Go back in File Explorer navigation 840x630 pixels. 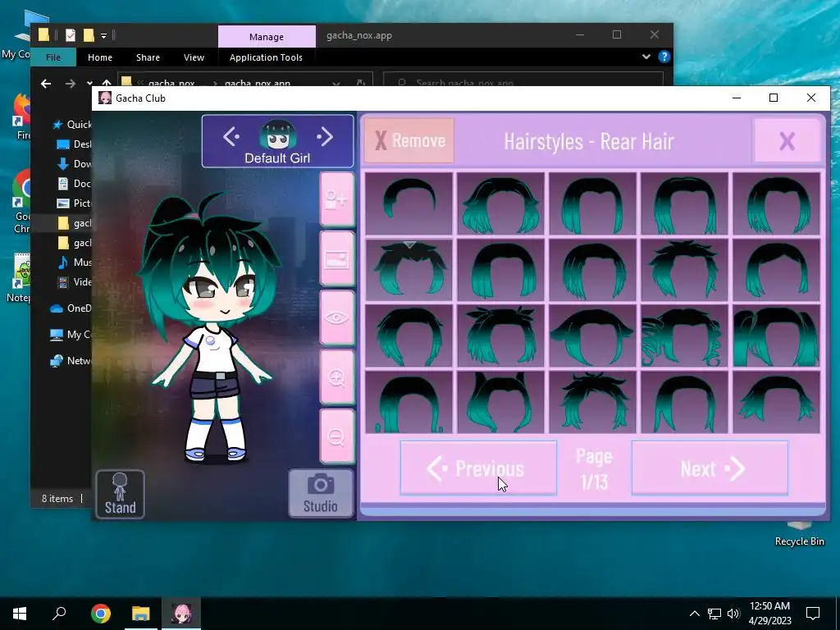(x=46, y=83)
